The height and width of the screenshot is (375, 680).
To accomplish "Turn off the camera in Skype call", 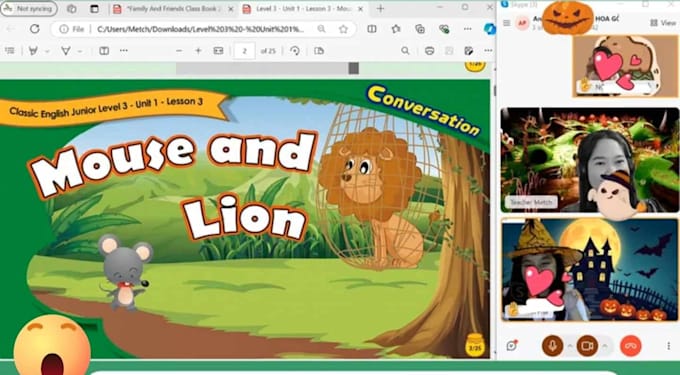I will click(587, 346).
